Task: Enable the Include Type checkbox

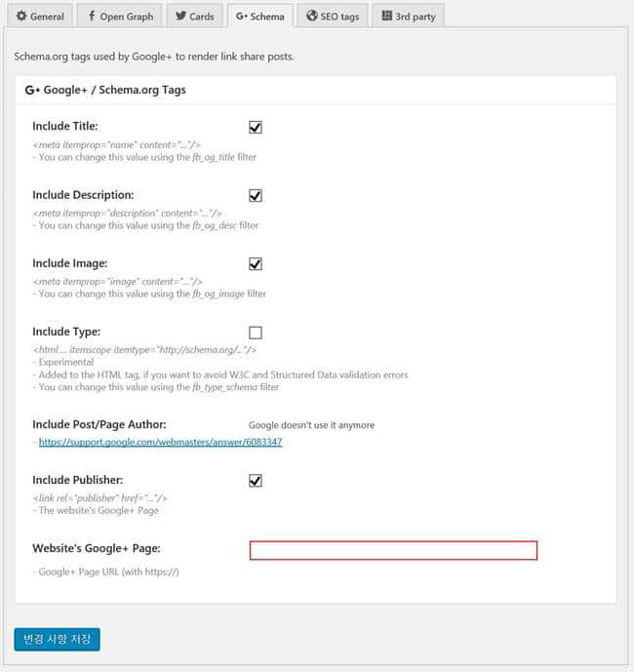Action: (x=256, y=333)
